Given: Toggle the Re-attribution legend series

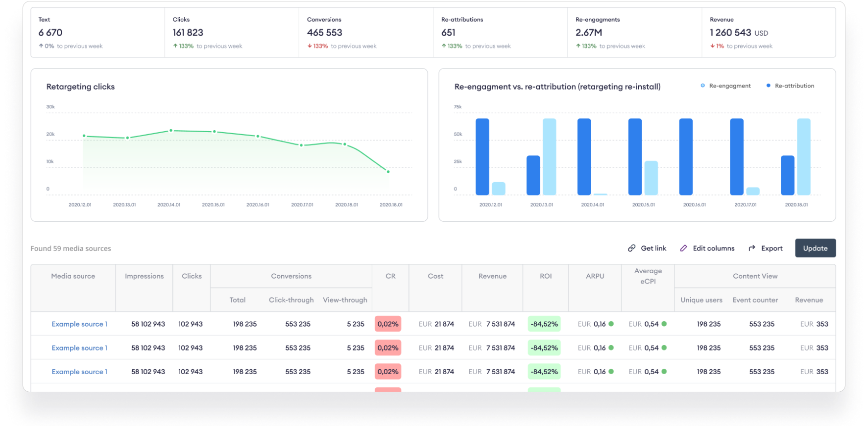Looking at the screenshot, I should tap(790, 86).
